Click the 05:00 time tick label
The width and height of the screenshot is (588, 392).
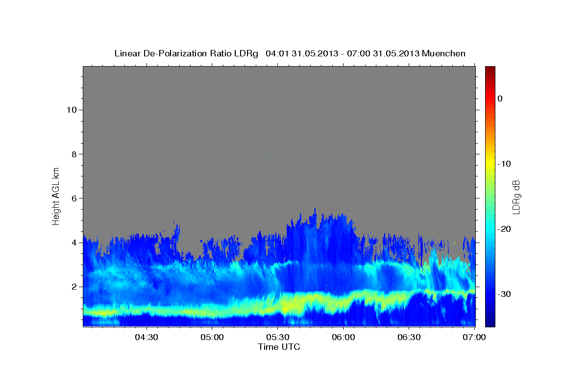(x=212, y=338)
